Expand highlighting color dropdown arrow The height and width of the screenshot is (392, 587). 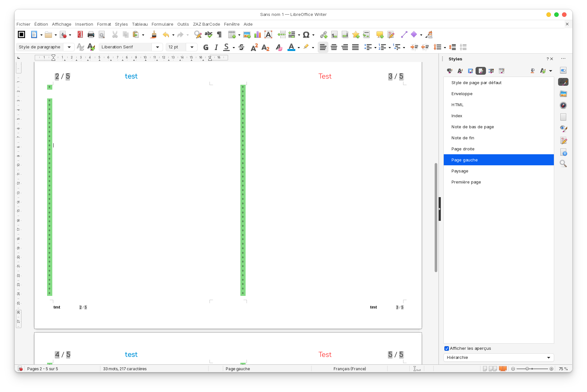coord(313,48)
